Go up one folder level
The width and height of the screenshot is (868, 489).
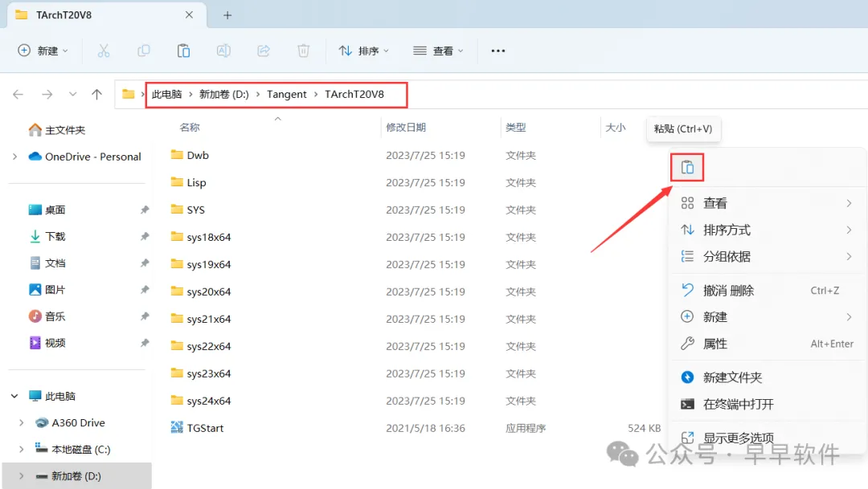click(97, 95)
